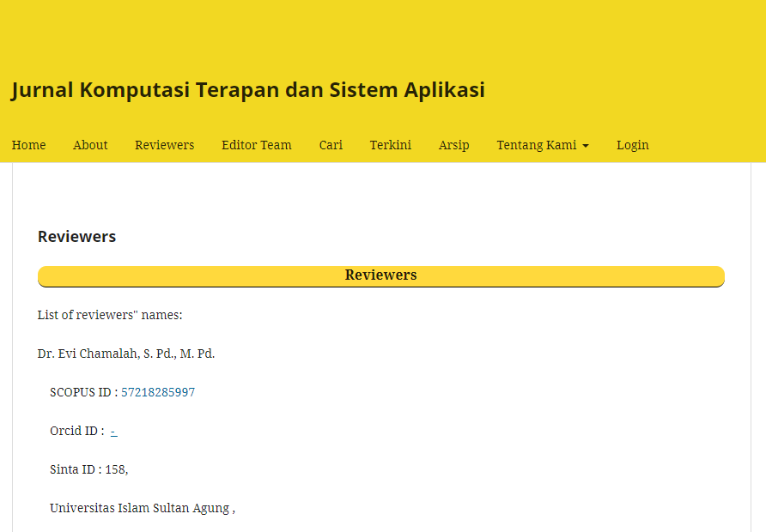Viewport: 766px width, 532px height.
Task: Open the About menu item
Action: click(90, 145)
